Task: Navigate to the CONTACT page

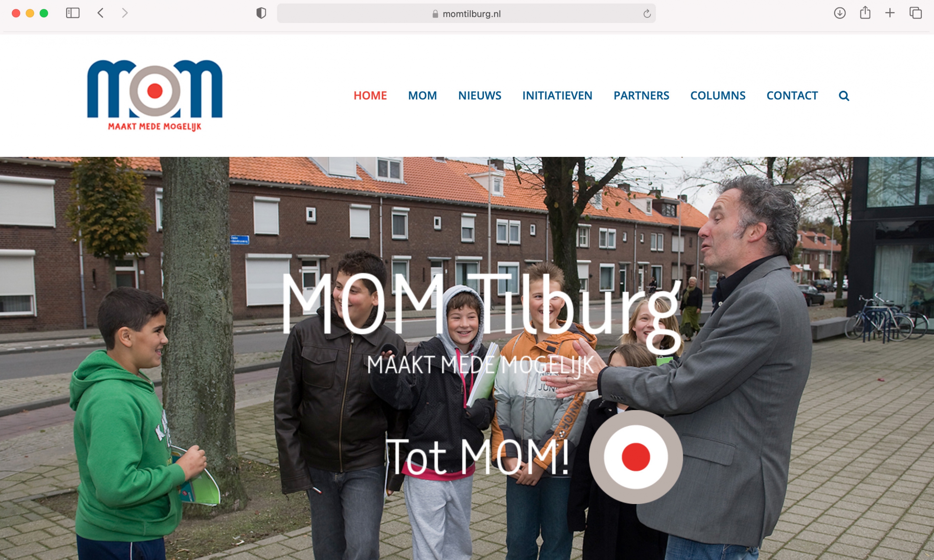Action: 792,95
